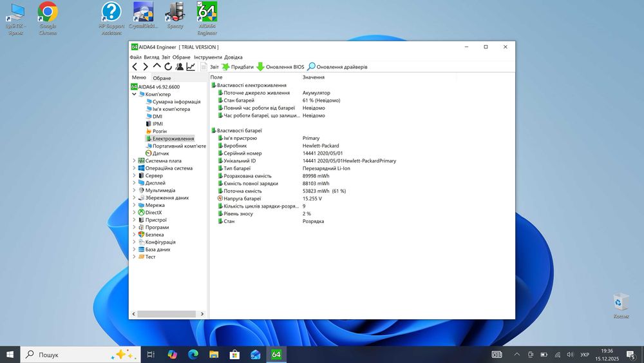644x363 pixels.
Task: Click the Придбати purchase button
Action: pos(238,67)
